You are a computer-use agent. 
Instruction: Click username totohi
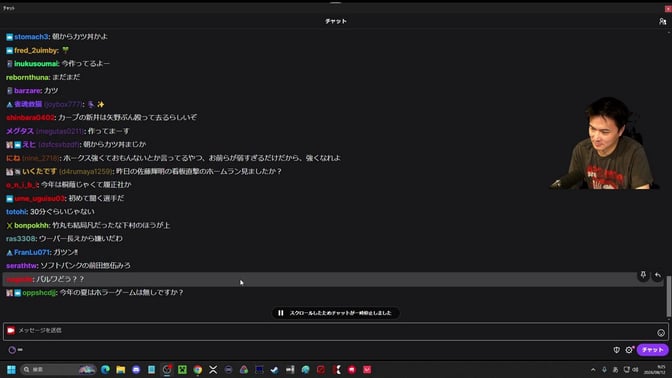pyautogui.click(x=16, y=212)
